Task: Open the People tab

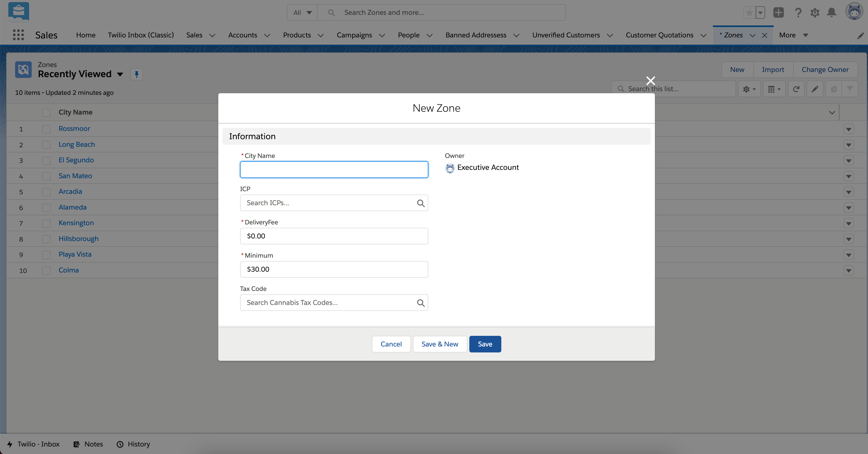Action: coord(408,35)
